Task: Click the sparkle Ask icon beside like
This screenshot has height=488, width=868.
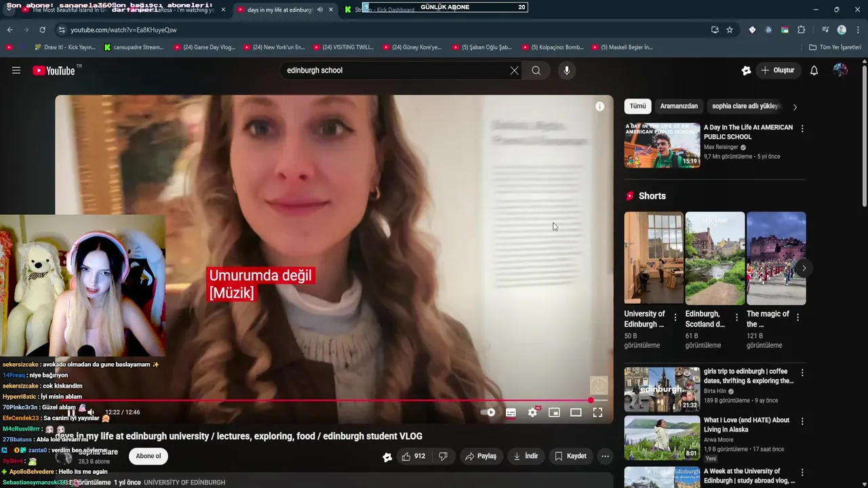Action: coord(387,457)
